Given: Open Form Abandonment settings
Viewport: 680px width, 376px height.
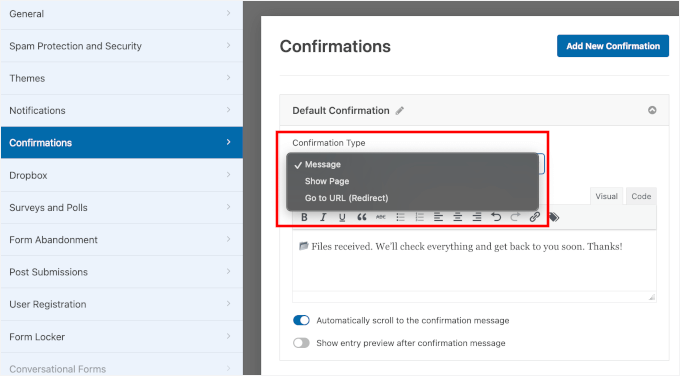Looking at the screenshot, I should (x=122, y=240).
